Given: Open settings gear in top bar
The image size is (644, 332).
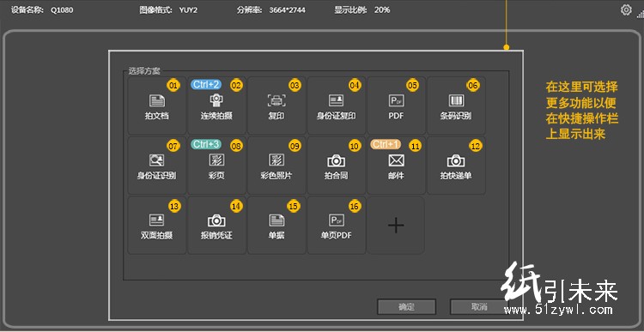Looking at the screenshot, I should click(626, 9).
